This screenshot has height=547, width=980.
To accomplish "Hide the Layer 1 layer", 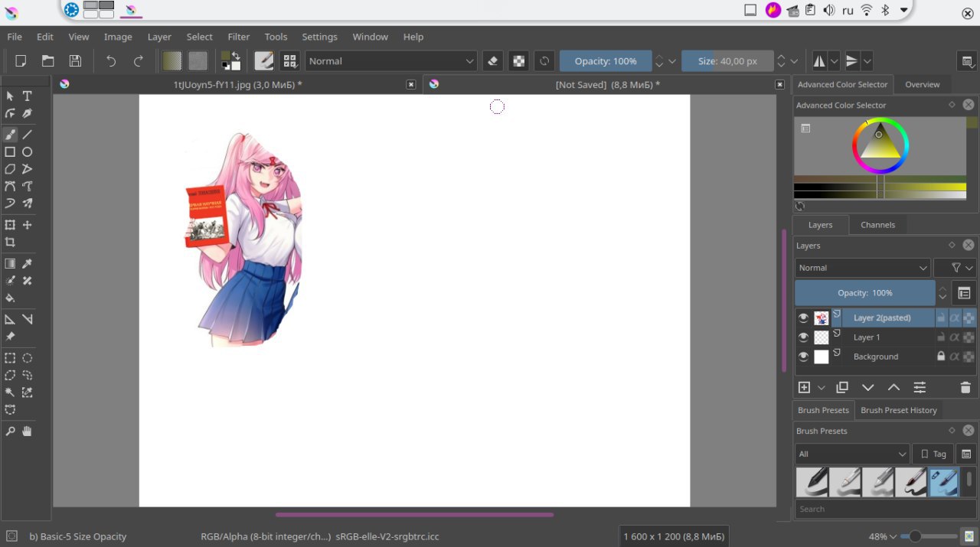I will (803, 337).
